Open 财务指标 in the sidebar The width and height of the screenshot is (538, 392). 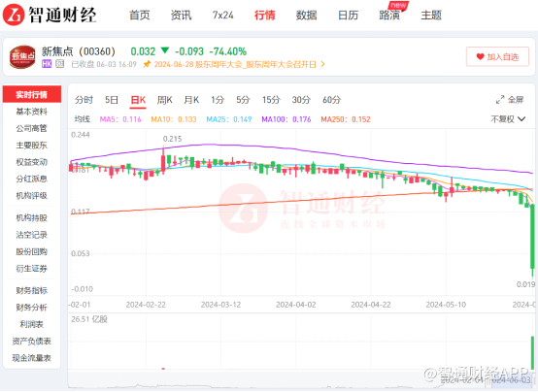click(32, 290)
